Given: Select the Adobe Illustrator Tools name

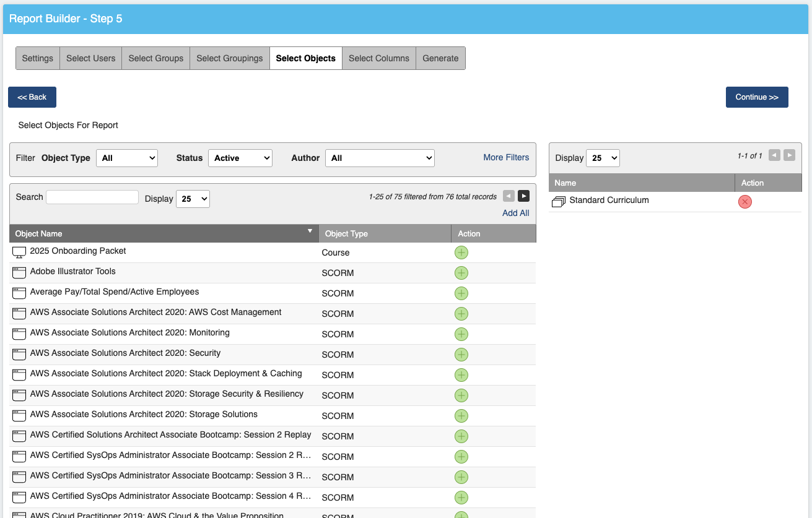Looking at the screenshot, I should tap(73, 271).
